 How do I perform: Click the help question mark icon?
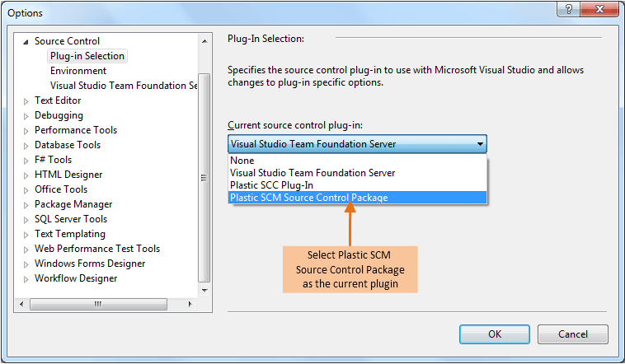(x=569, y=9)
